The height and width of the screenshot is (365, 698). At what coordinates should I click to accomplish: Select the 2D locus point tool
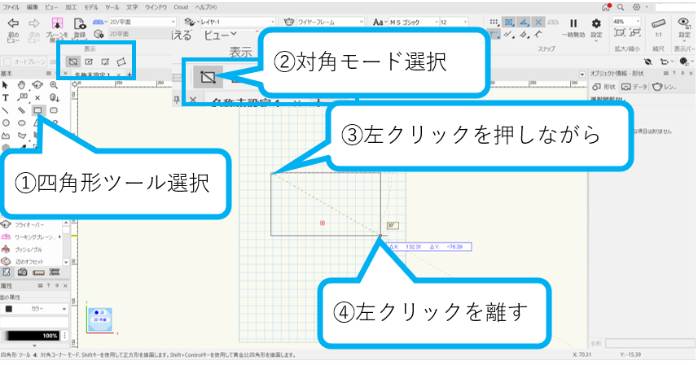click(x=38, y=97)
